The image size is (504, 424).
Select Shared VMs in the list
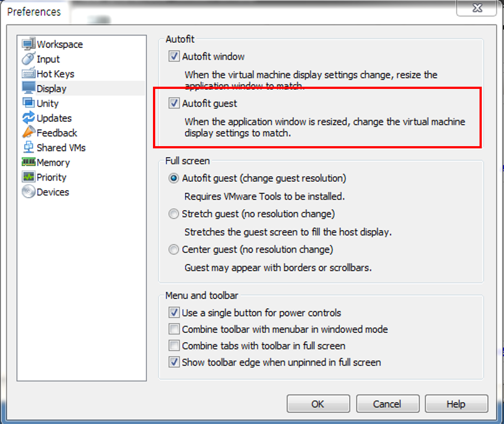coord(61,148)
